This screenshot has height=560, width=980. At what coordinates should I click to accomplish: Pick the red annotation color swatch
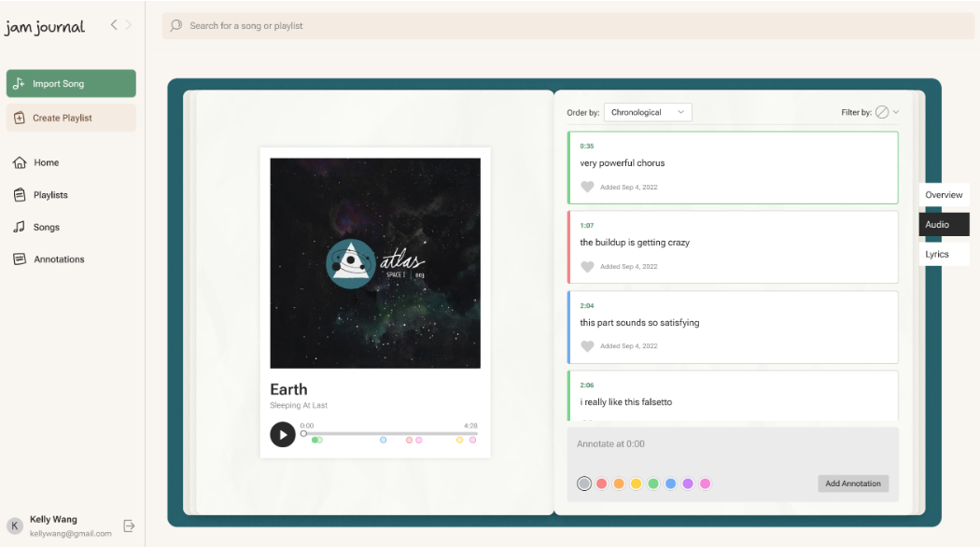click(x=601, y=483)
